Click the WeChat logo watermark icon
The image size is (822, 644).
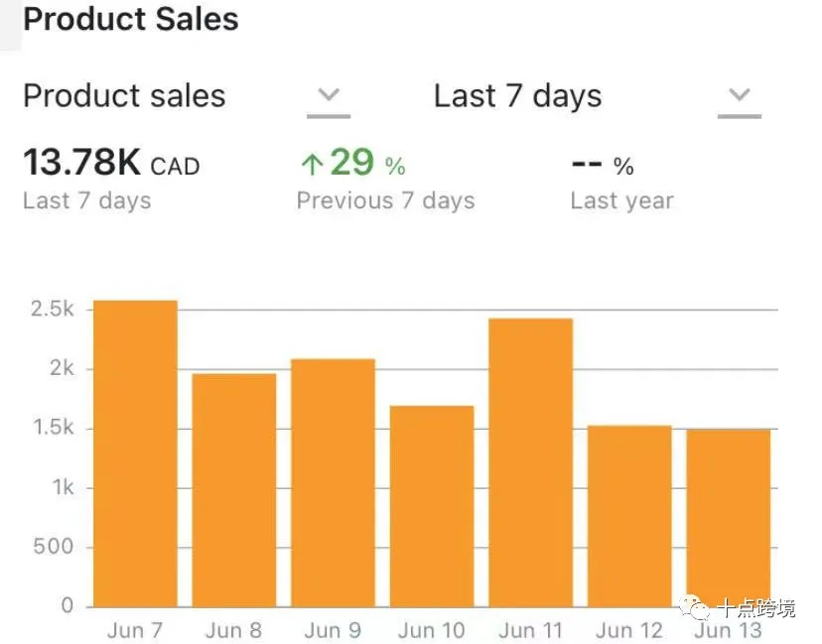(694, 608)
